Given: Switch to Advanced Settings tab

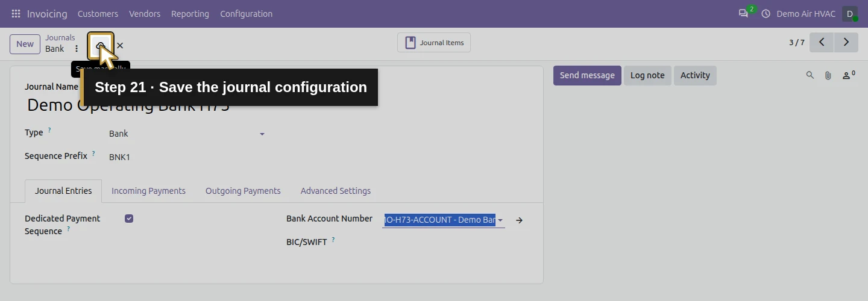Looking at the screenshot, I should click(336, 191).
